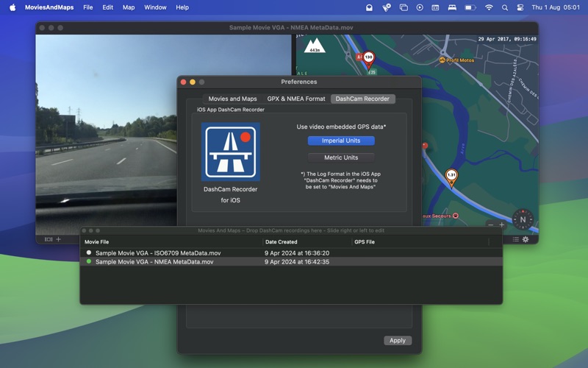Click the window layout icon in menu bar
The width and height of the screenshot is (588, 368).
[435, 7]
